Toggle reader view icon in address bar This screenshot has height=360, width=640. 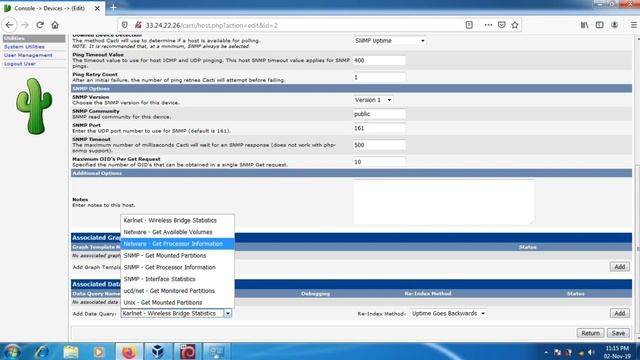coord(469,25)
